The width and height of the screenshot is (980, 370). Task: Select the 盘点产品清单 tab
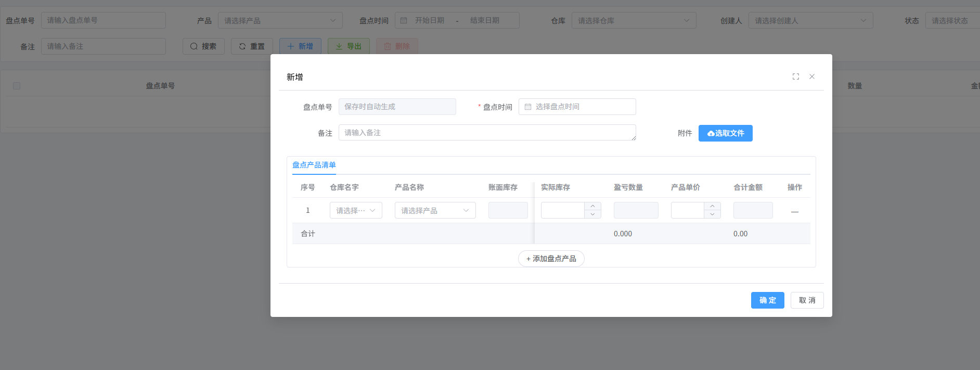click(x=314, y=165)
